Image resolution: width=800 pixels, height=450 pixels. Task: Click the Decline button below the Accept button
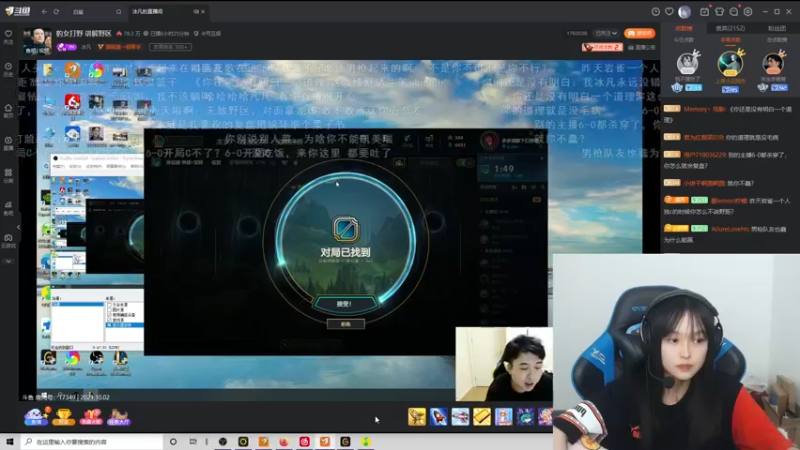tap(345, 324)
